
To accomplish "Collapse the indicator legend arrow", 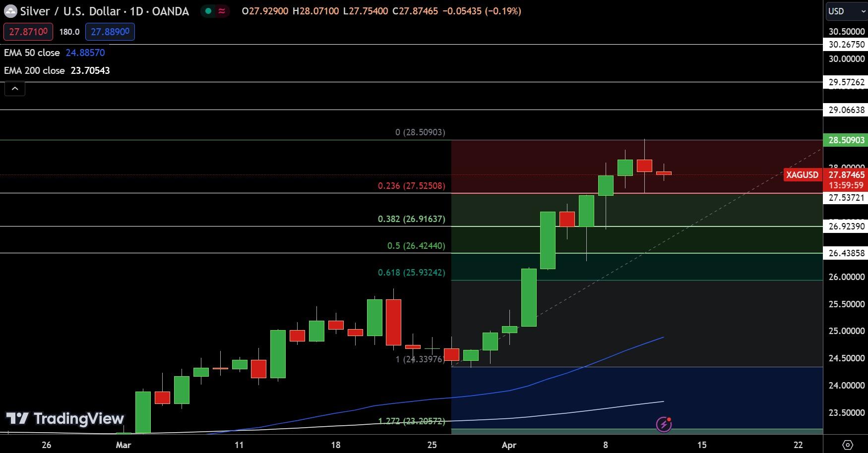I will [15, 89].
